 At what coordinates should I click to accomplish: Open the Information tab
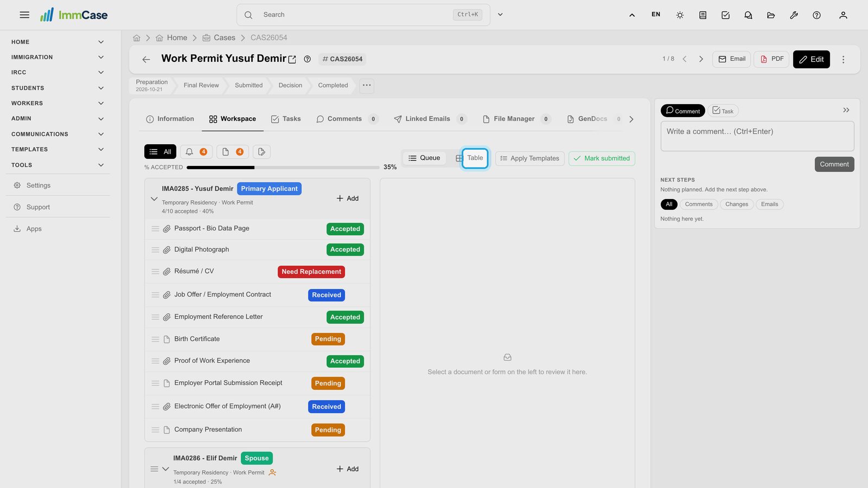(170, 119)
